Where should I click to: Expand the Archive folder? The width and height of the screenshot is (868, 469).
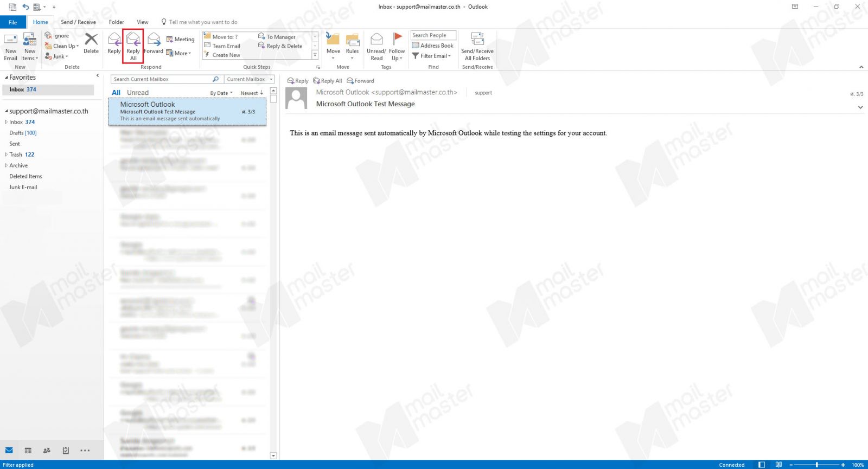(7, 165)
